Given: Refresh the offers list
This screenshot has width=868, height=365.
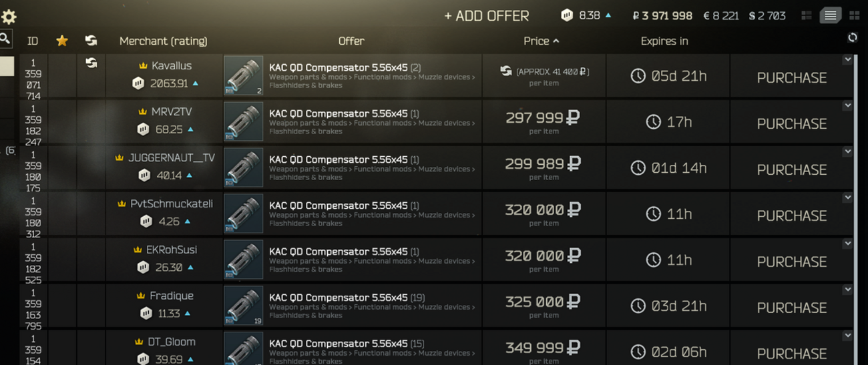Looking at the screenshot, I should (x=853, y=38).
